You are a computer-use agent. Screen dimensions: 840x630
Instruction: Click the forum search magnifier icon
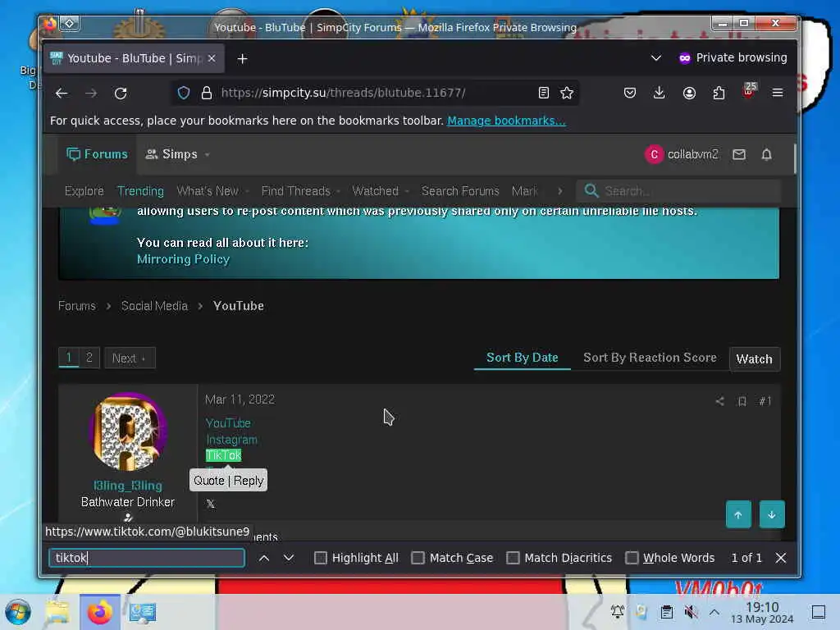(591, 190)
